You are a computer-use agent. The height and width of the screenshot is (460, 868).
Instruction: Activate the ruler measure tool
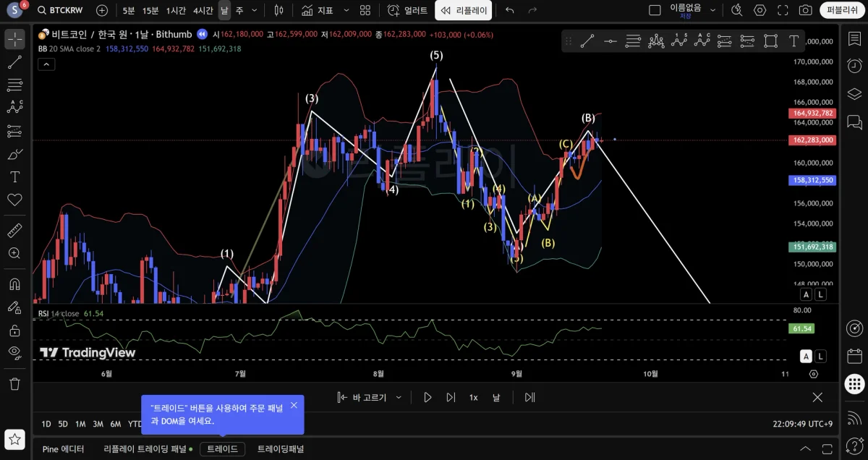click(x=14, y=231)
